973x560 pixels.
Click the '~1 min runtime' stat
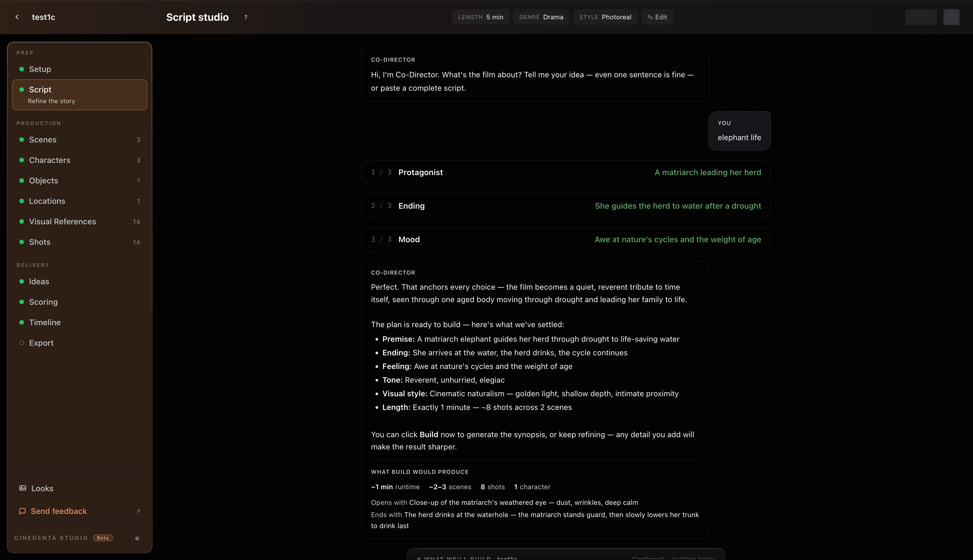[395, 487]
